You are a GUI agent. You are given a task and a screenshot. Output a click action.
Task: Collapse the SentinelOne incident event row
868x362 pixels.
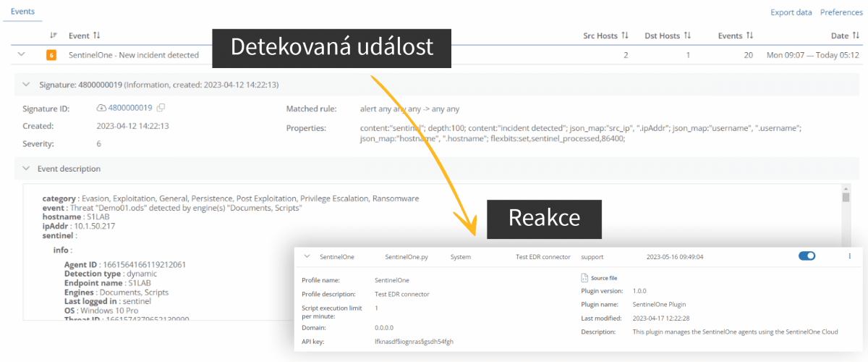(21, 54)
